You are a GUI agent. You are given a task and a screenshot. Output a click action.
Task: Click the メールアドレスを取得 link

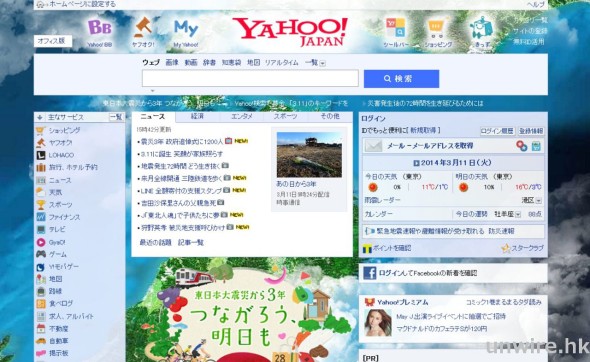(430, 146)
